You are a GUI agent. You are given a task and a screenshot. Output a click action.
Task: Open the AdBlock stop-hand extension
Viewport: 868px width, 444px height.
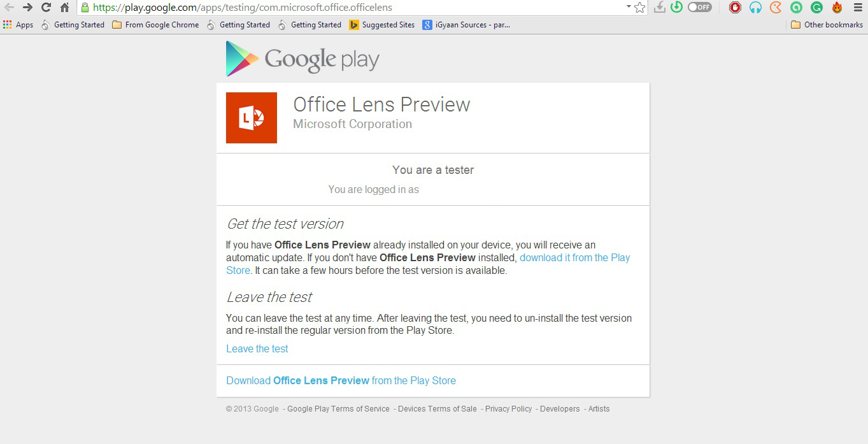click(x=735, y=8)
